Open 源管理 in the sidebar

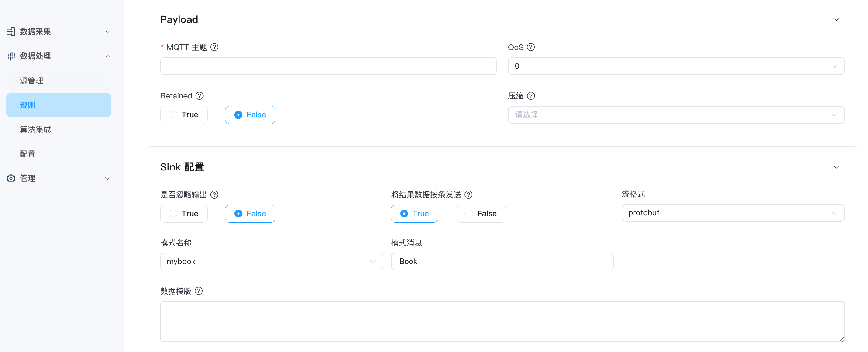coord(32,81)
